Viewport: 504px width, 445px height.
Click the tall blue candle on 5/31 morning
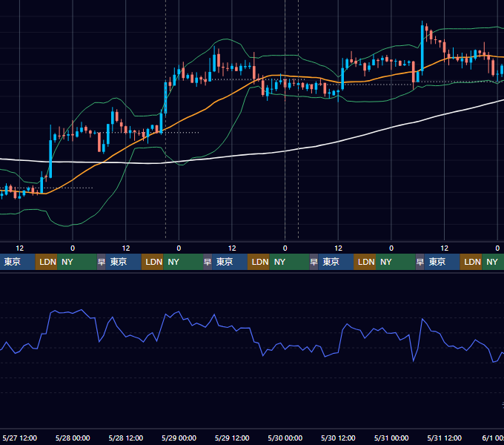pyautogui.click(x=422, y=50)
